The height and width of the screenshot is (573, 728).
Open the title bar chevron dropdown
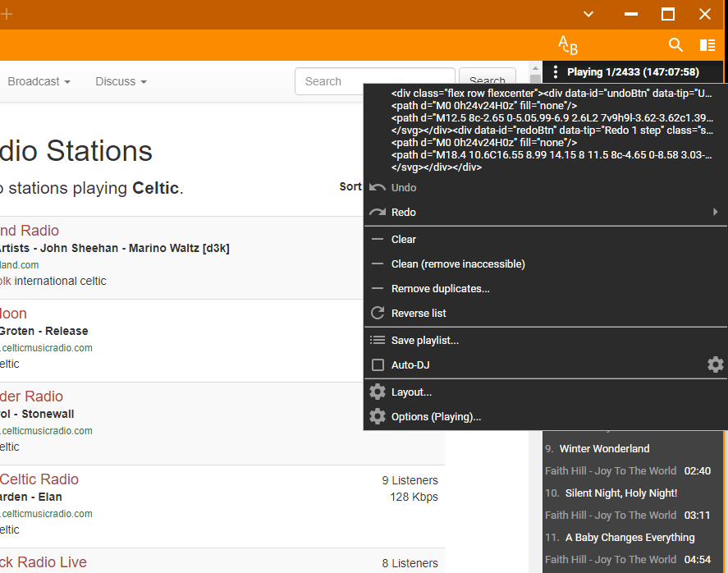(x=588, y=14)
